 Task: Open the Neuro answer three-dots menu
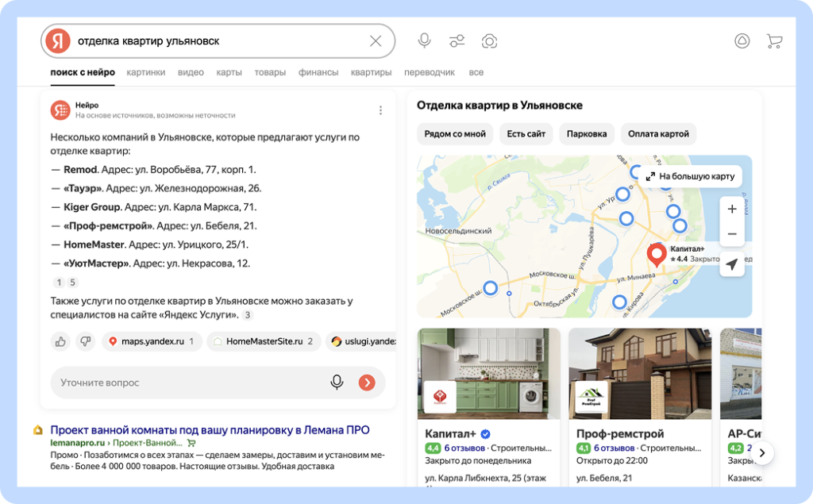click(x=380, y=110)
